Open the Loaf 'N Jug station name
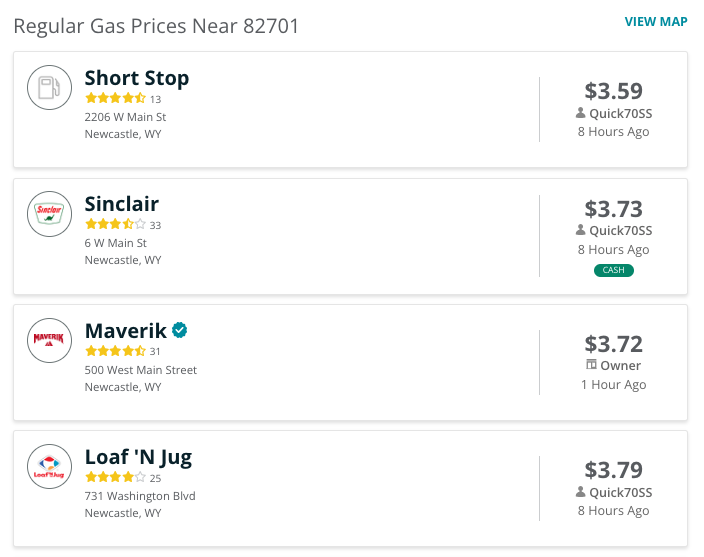This screenshot has height=557, width=704. (x=138, y=458)
